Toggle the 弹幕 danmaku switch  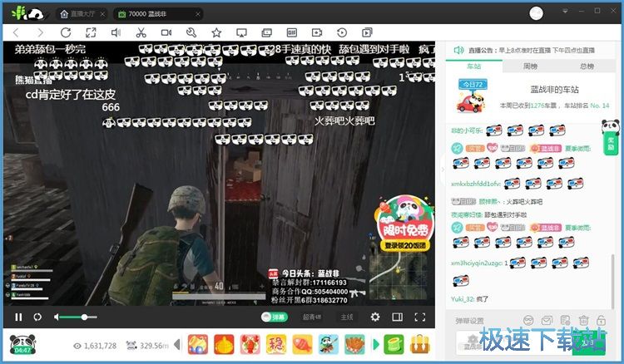(274, 317)
